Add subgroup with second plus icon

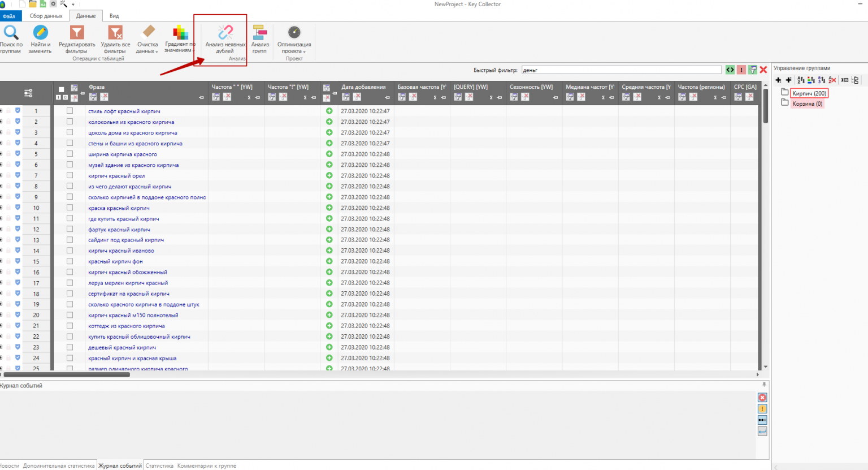coord(788,80)
